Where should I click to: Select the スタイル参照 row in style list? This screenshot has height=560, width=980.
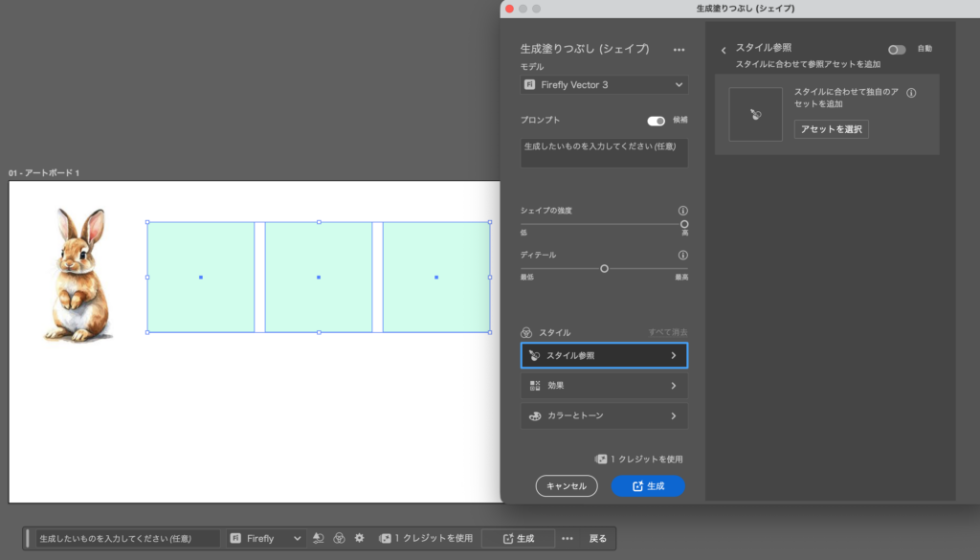604,355
